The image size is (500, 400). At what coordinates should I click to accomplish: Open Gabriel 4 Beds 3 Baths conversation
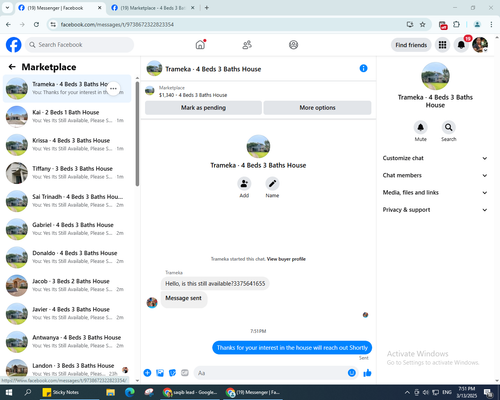click(67, 229)
